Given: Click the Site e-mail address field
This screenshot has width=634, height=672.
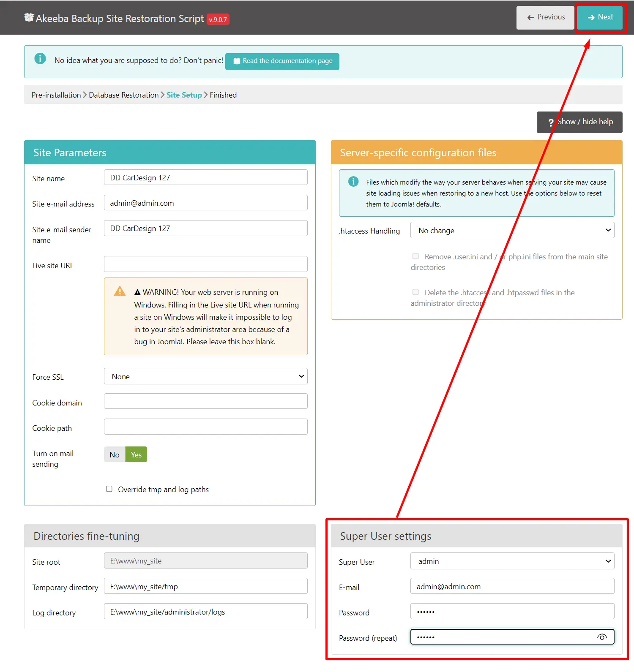Looking at the screenshot, I should point(206,203).
